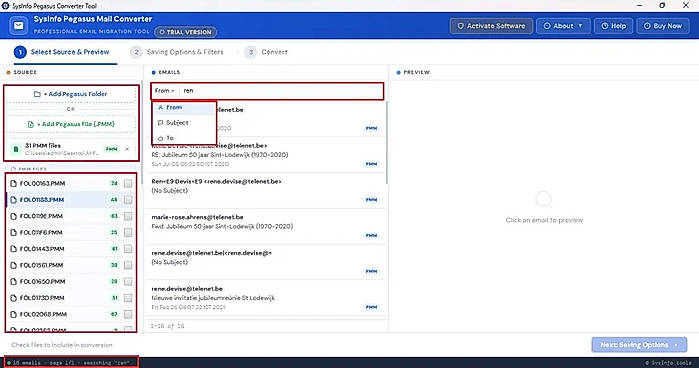Image resolution: width=699 pixels, height=368 pixels.
Task: Click the icon inside the Buy Now button
Action: tap(647, 26)
